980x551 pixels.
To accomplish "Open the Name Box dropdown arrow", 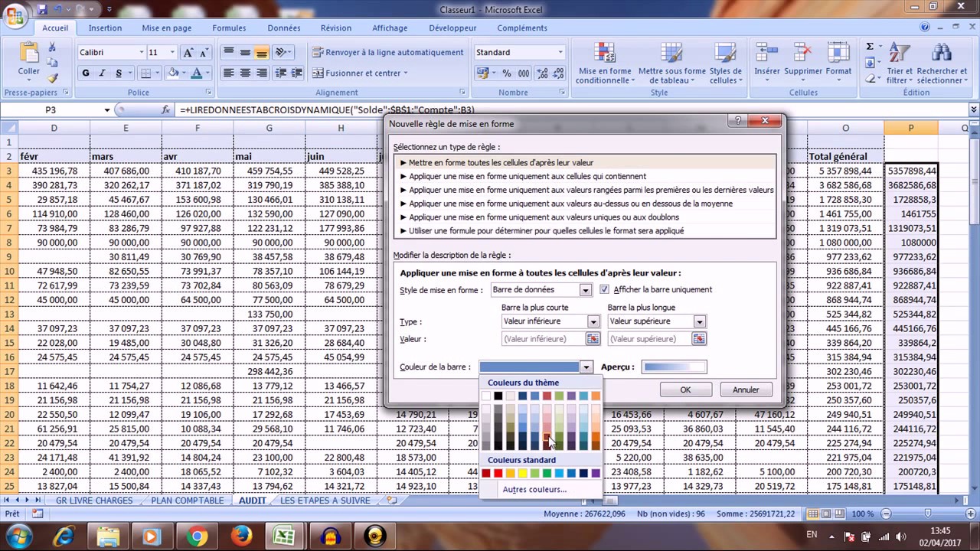I will (107, 110).
